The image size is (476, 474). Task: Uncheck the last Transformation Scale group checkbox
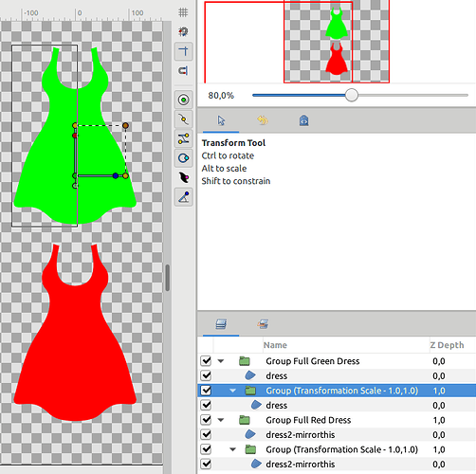pos(206,449)
